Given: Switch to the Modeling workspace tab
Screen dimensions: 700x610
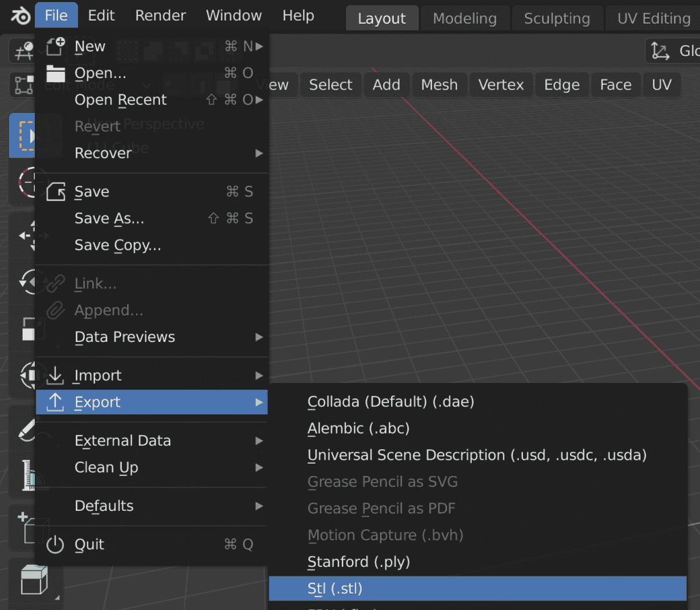Looking at the screenshot, I should (465, 18).
